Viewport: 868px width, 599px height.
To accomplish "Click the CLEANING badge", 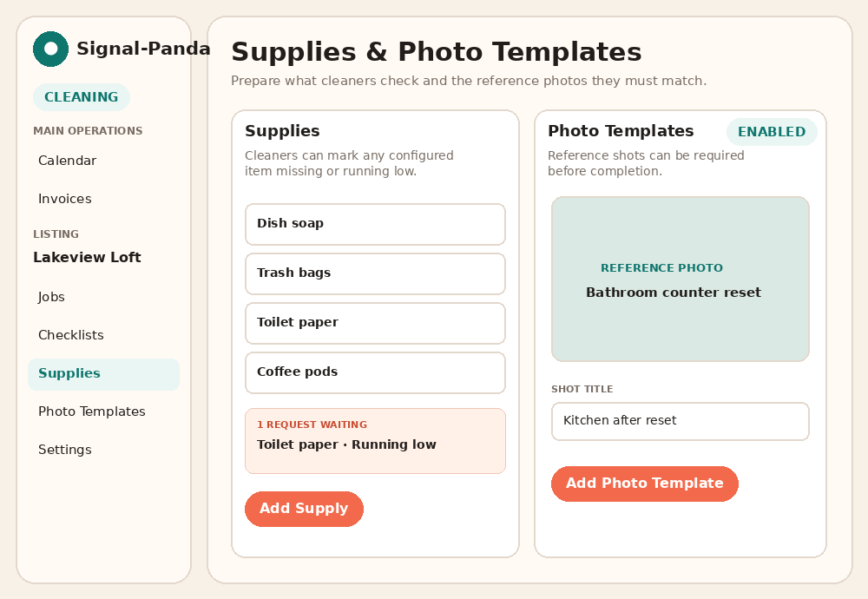I will (82, 97).
